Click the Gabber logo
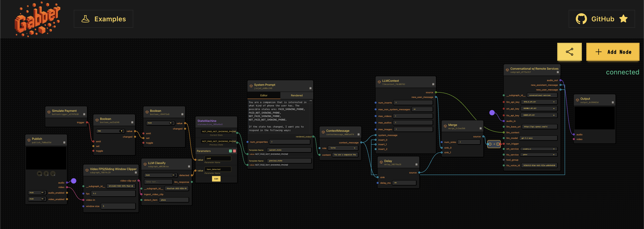644x229 pixels. [37, 19]
